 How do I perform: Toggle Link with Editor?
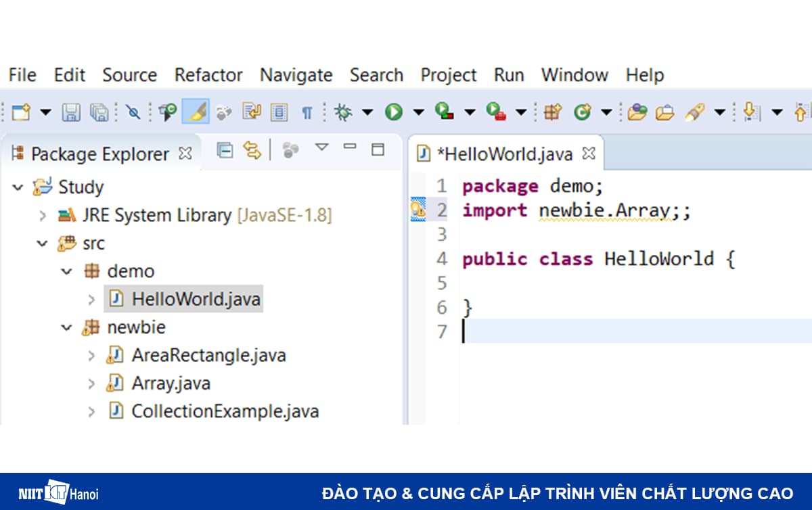pos(252,149)
